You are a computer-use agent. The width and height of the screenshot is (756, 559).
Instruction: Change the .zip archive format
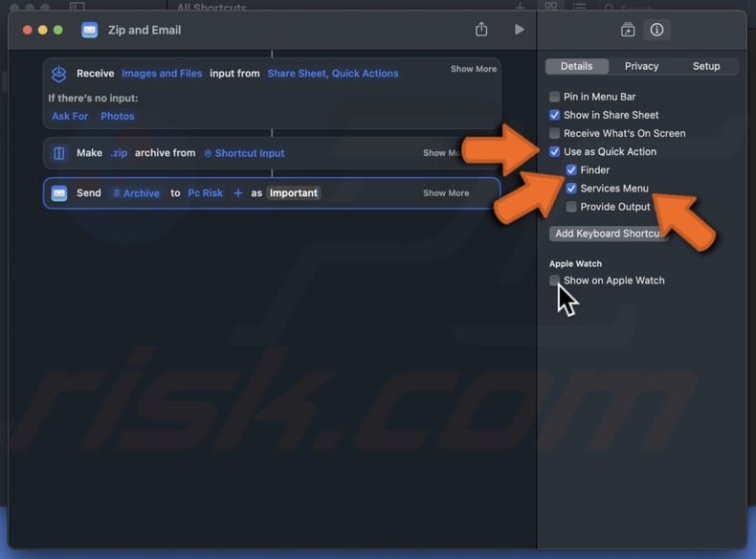pos(119,153)
